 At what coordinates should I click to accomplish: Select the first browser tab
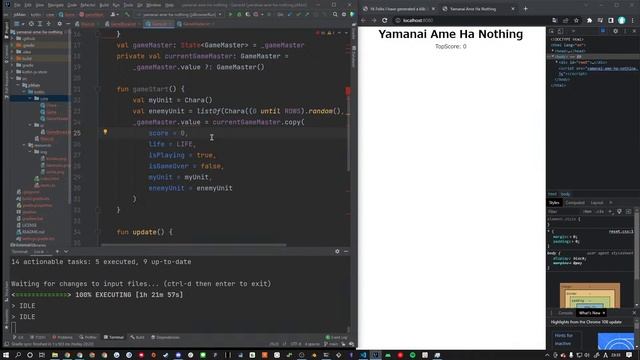coord(398,9)
